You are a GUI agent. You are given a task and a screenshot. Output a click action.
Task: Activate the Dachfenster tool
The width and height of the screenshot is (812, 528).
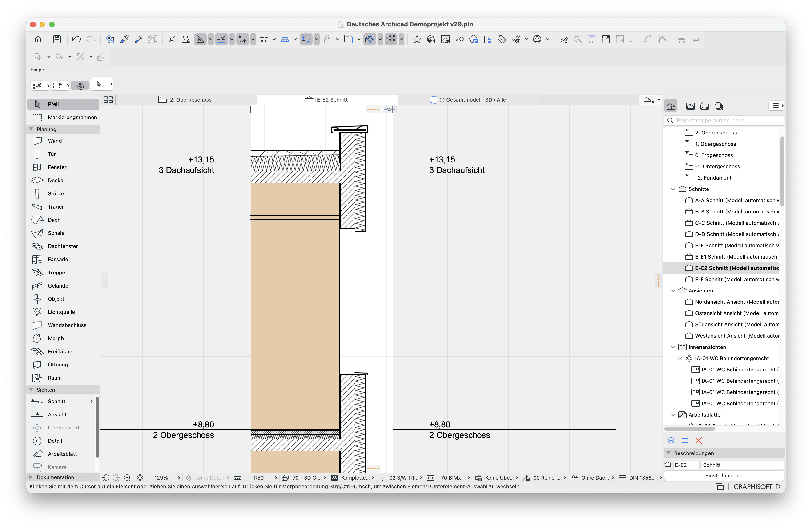pyautogui.click(x=63, y=246)
